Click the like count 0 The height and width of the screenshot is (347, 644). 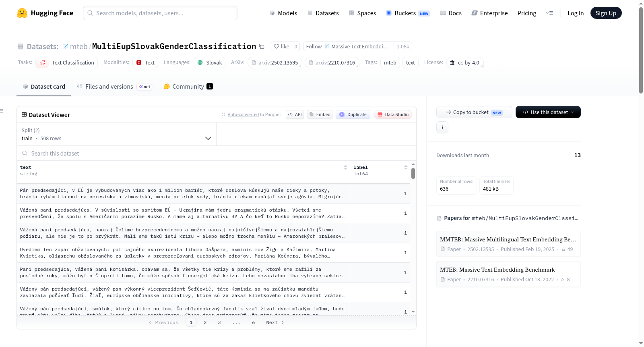(x=296, y=46)
